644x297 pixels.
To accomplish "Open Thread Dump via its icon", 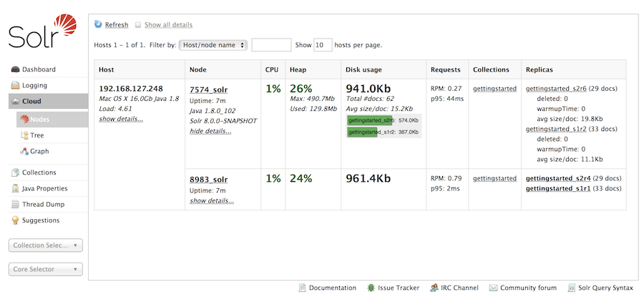I will [15, 204].
